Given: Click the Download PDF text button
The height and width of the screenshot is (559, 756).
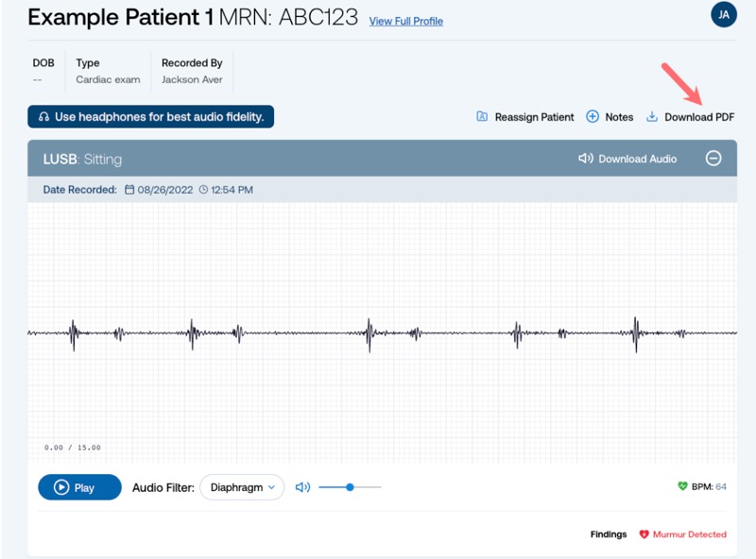Looking at the screenshot, I should click(x=699, y=117).
